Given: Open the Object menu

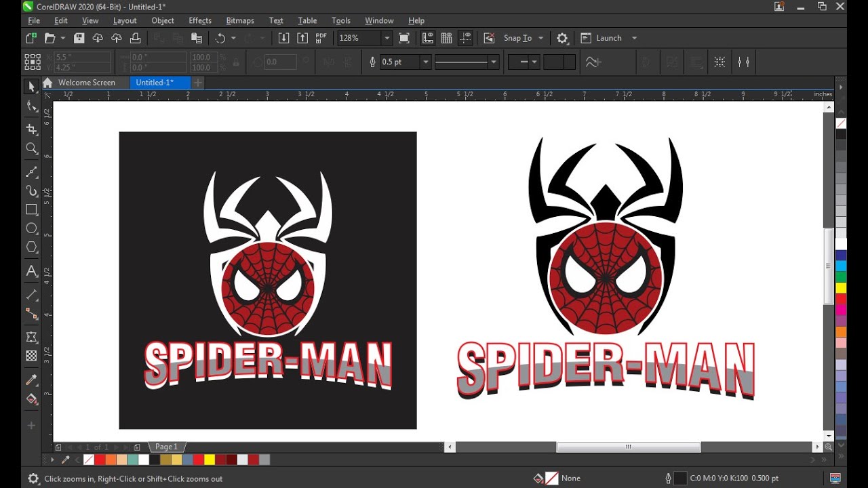Looking at the screenshot, I should click(x=163, y=20).
